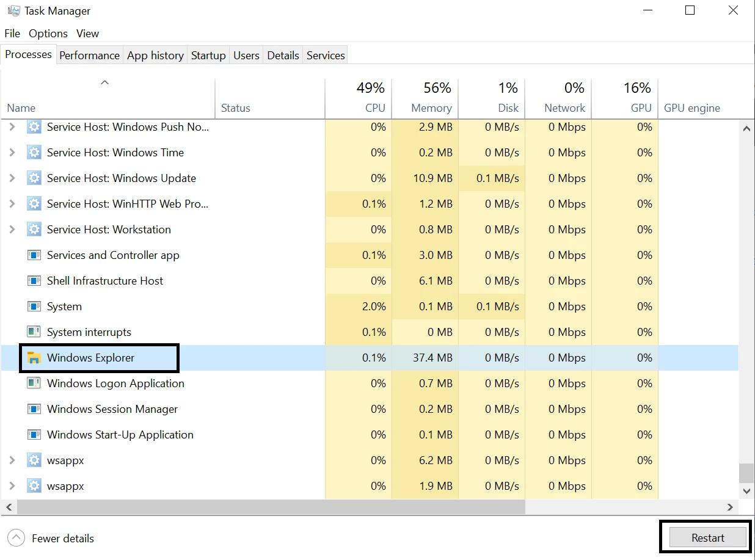Click the horizontal scrollbar thumb
The width and height of the screenshot is (755, 560).
click(271, 507)
